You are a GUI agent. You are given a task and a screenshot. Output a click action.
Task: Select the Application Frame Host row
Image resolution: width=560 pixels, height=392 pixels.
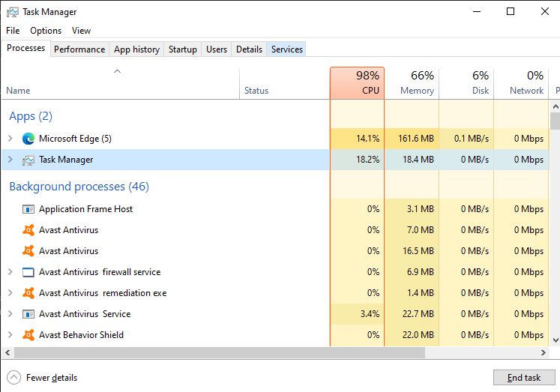coord(275,209)
